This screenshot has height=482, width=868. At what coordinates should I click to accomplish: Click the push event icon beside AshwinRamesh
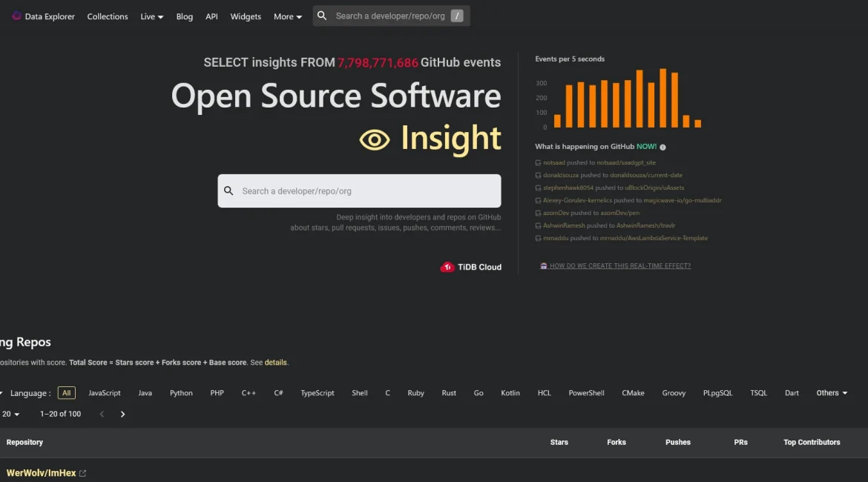click(538, 225)
